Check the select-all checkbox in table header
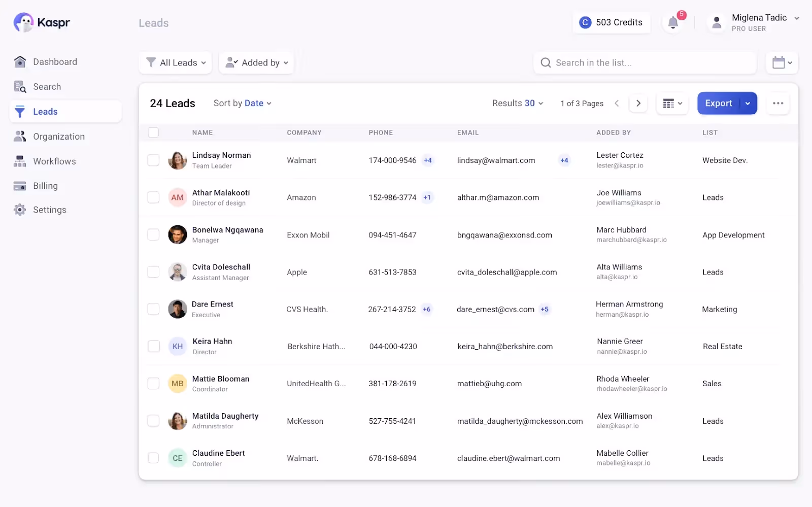Image resolution: width=812 pixels, height=507 pixels. point(153,132)
